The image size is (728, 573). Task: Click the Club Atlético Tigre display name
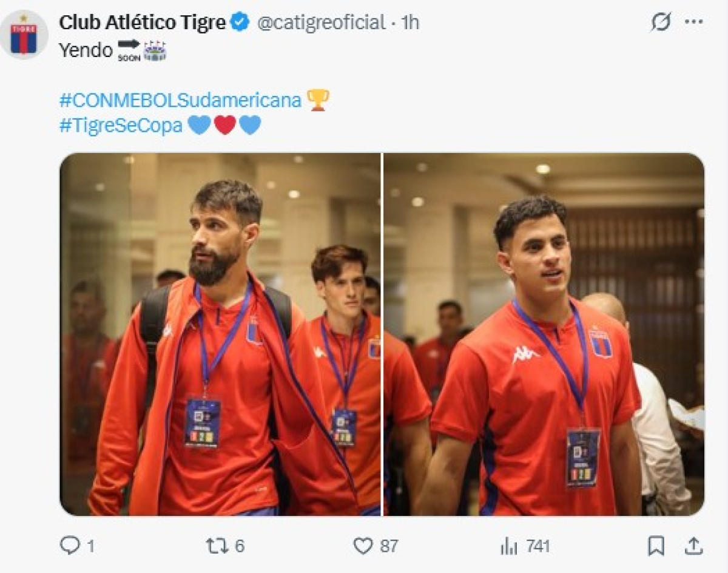(143, 23)
